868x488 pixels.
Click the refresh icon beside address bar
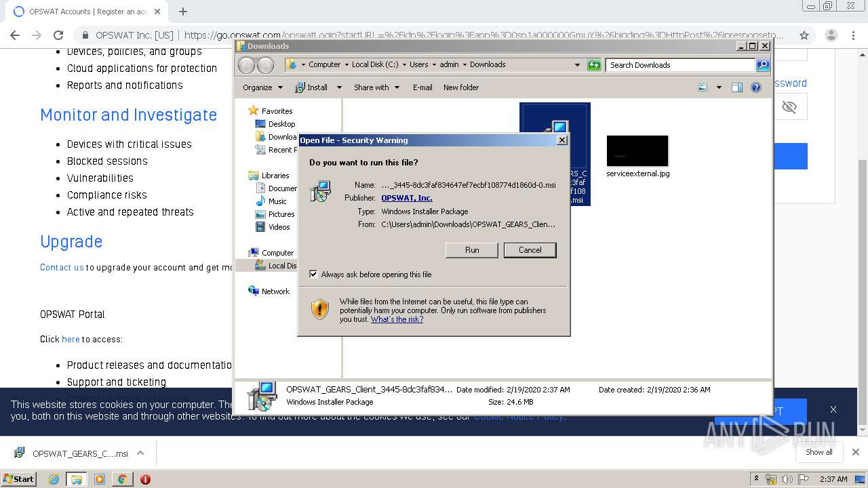(x=594, y=65)
